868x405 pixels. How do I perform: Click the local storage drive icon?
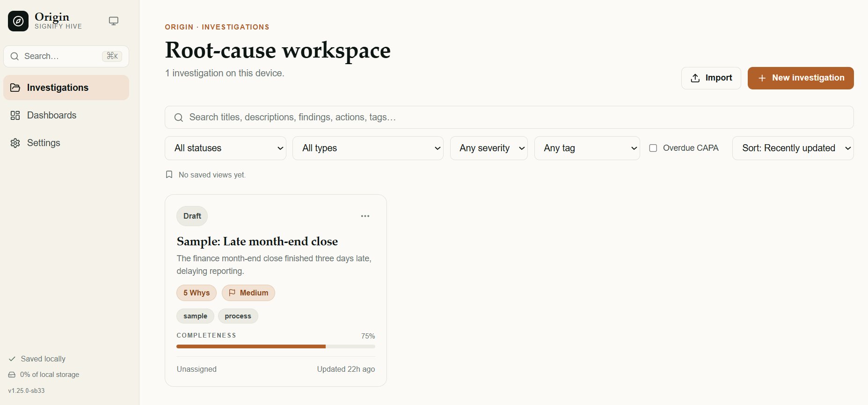[x=12, y=375]
